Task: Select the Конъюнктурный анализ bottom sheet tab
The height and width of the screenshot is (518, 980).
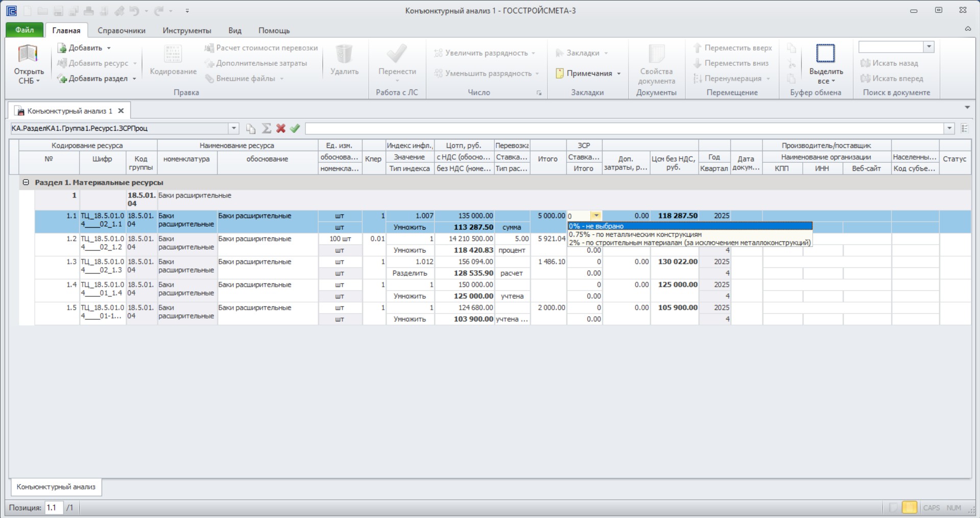Action: coord(56,487)
